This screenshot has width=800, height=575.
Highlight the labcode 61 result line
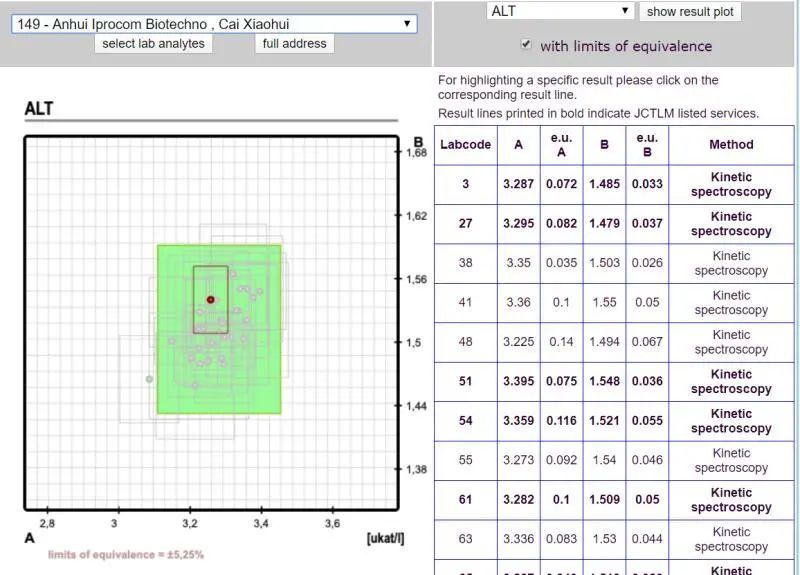(x=465, y=500)
